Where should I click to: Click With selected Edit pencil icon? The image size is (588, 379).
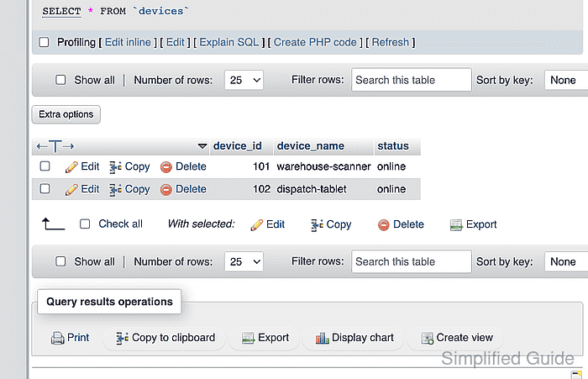tap(256, 224)
